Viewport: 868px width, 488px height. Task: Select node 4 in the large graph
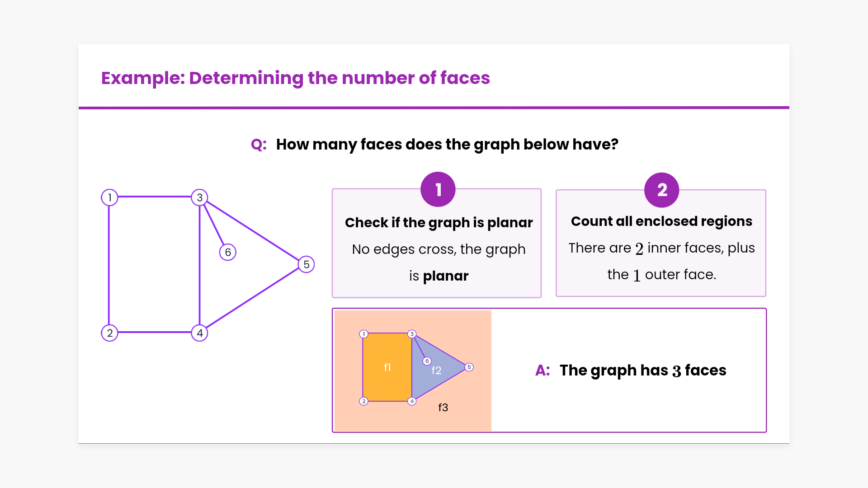[x=199, y=333]
